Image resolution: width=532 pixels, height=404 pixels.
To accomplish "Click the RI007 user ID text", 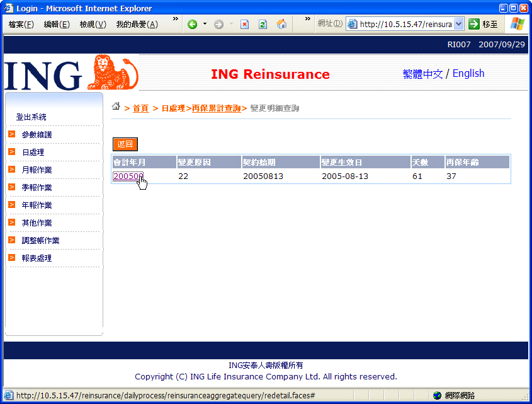I will coord(459,45).
